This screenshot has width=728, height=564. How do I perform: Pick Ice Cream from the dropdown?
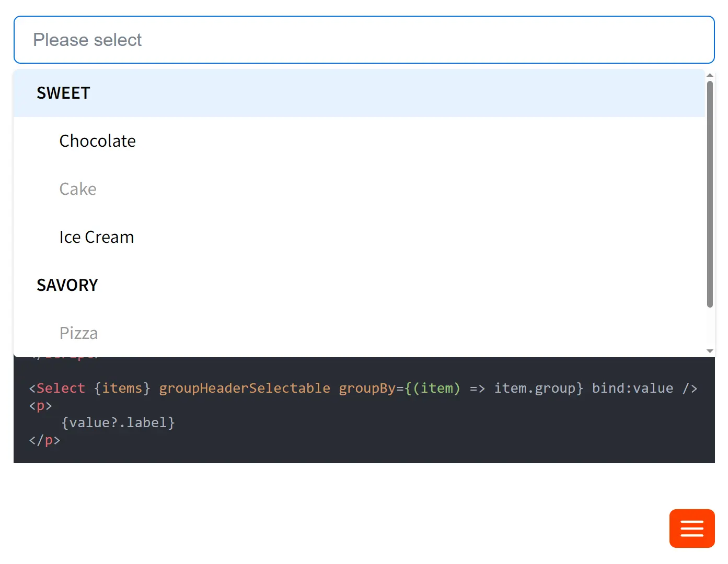359,237
